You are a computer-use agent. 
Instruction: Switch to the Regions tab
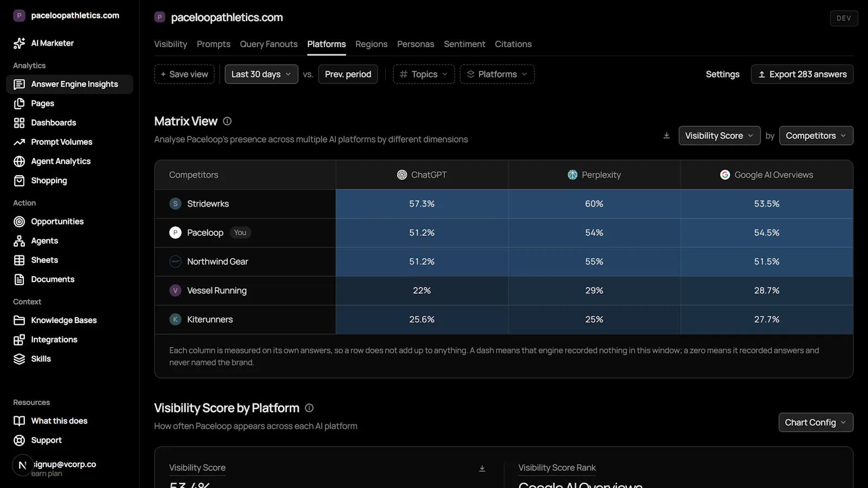click(x=372, y=44)
